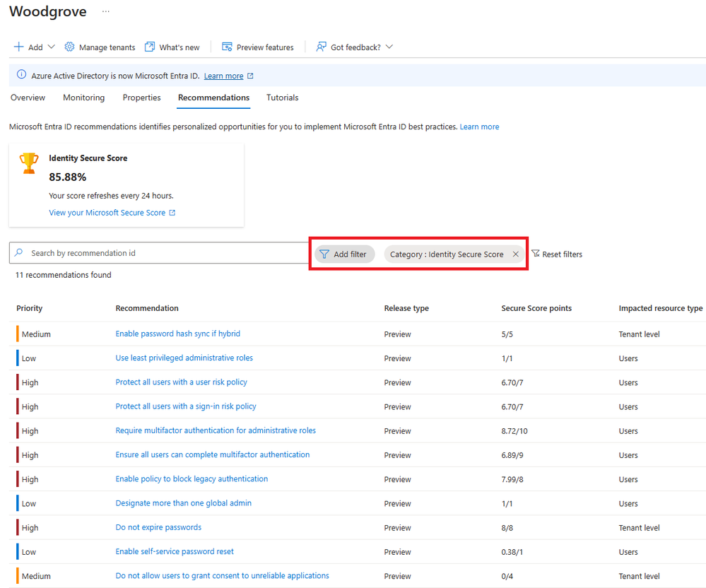Image resolution: width=706 pixels, height=588 pixels.
Task: Click the Recommendation column header
Action: point(147,308)
